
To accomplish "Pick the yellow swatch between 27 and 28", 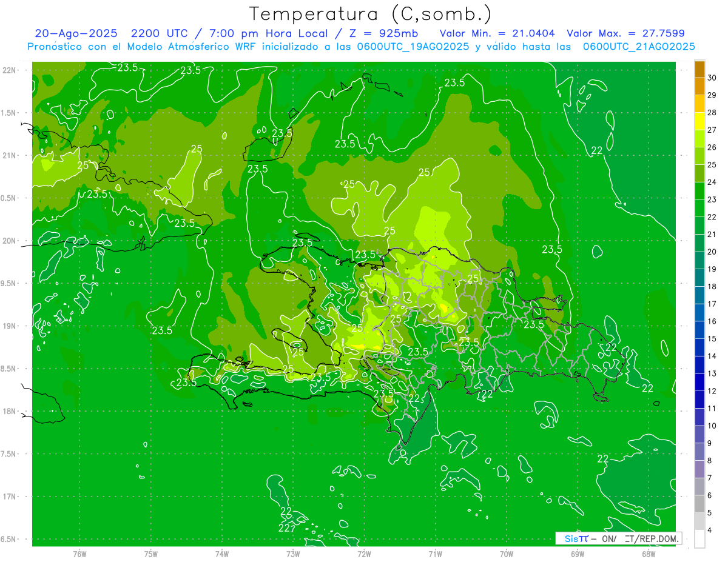I will (x=699, y=121).
